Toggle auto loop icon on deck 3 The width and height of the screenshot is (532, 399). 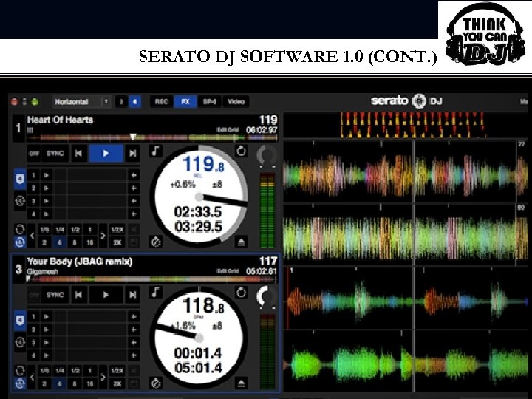click(20, 383)
